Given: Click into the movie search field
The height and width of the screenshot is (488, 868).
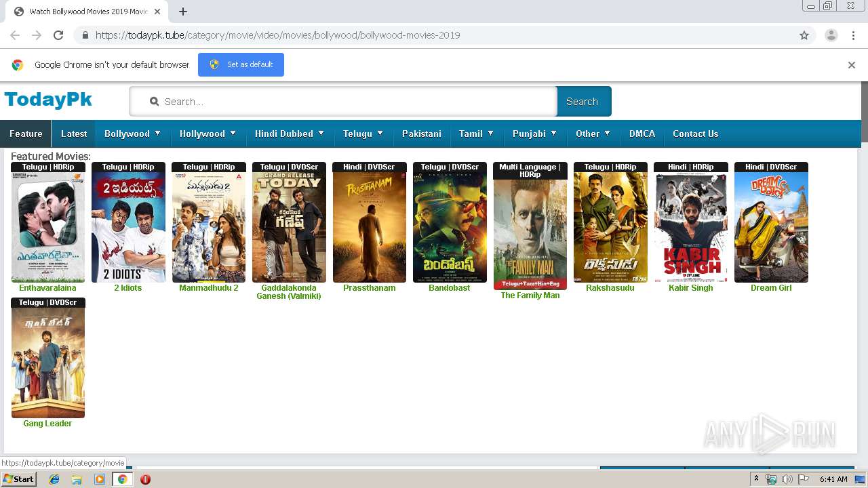Looking at the screenshot, I should (x=343, y=101).
